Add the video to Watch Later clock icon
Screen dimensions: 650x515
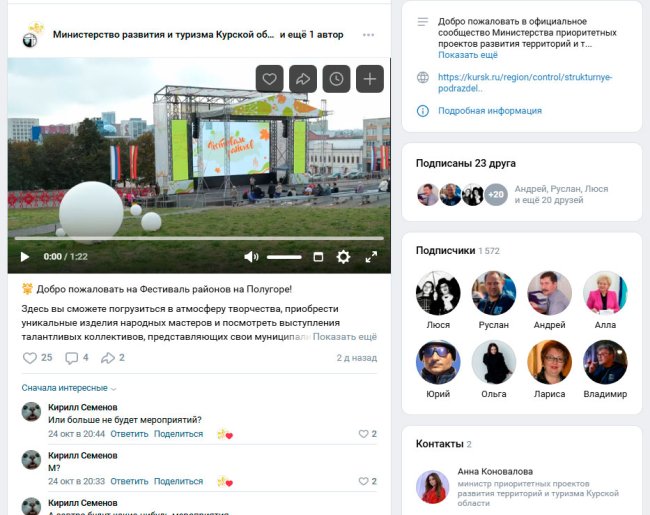point(336,79)
